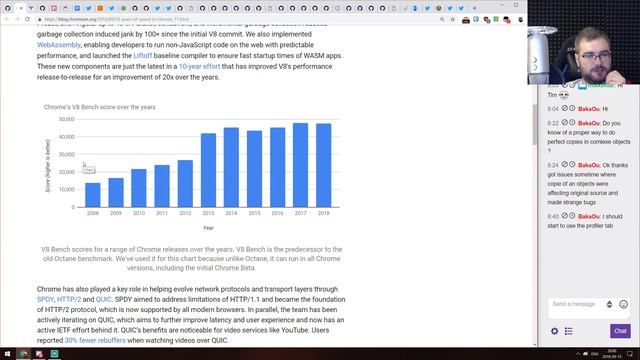Send message with the purple Chat button
This screenshot has height=360, width=640.
[x=620, y=331]
